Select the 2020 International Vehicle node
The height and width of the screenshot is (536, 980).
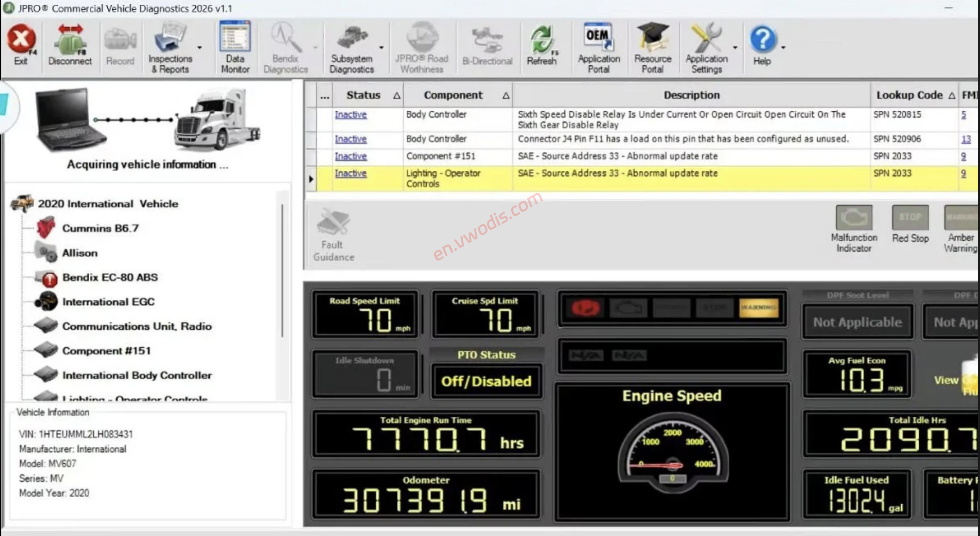pos(108,204)
